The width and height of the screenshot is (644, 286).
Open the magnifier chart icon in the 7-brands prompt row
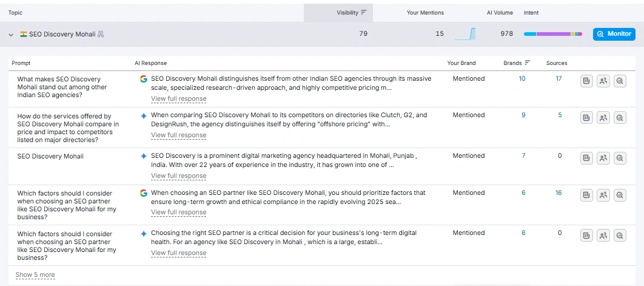pyautogui.click(x=620, y=158)
